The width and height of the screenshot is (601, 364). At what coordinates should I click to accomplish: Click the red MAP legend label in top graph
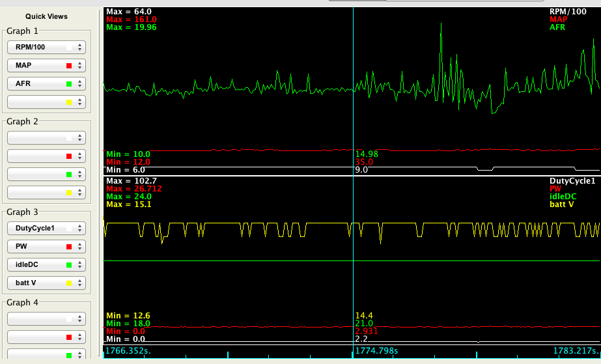click(x=558, y=20)
